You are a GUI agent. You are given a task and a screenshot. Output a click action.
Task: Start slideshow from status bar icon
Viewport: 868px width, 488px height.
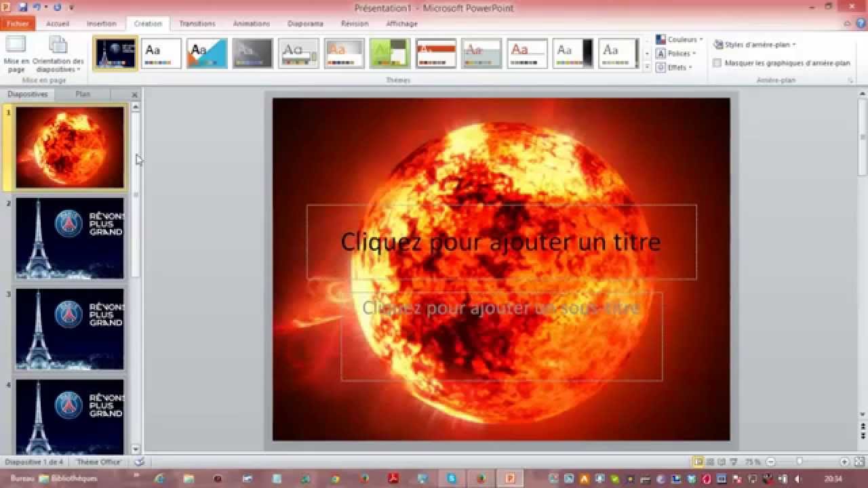click(732, 462)
